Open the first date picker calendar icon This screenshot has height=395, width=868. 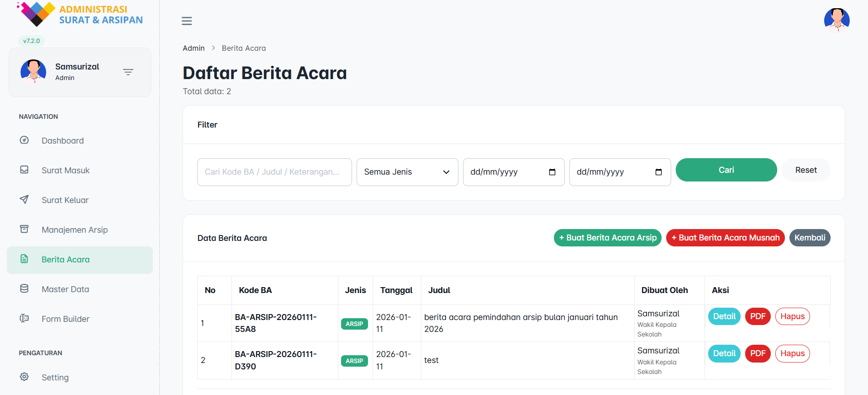(552, 172)
